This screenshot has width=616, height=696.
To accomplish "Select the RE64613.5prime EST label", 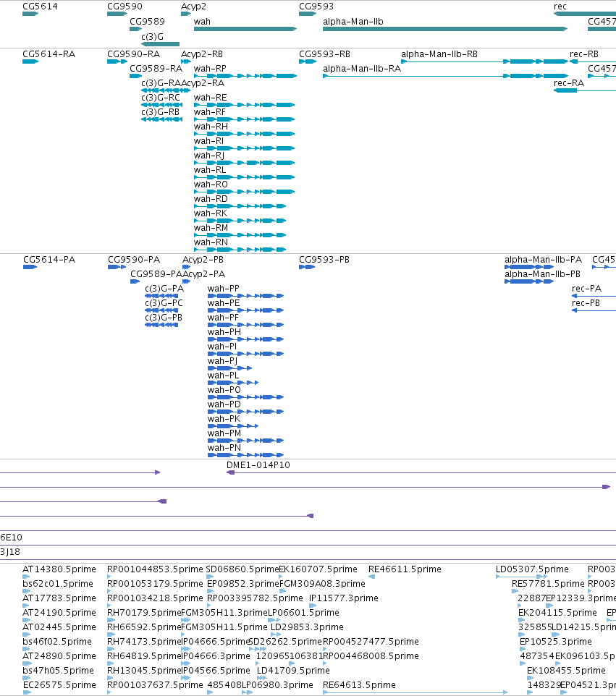I will point(359,685).
